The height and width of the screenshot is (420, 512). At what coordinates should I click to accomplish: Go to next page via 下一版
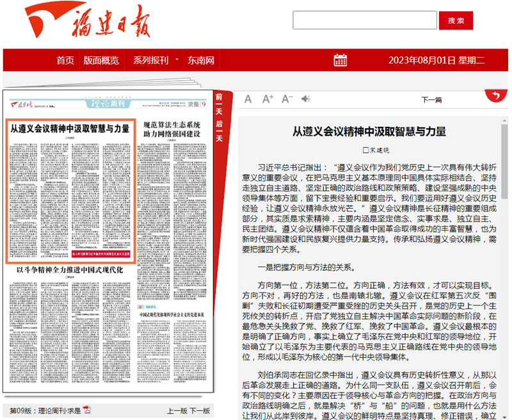tap(200, 410)
